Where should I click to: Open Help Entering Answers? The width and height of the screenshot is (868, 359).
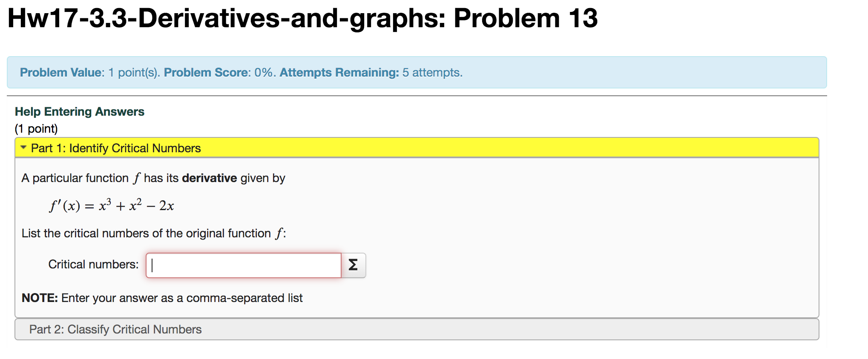(79, 111)
